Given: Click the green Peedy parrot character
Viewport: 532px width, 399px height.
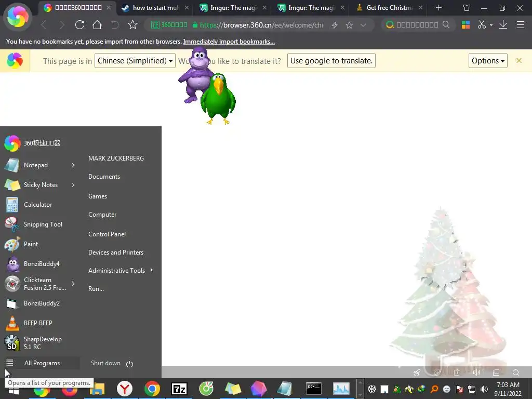Looking at the screenshot, I should coord(218,98).
